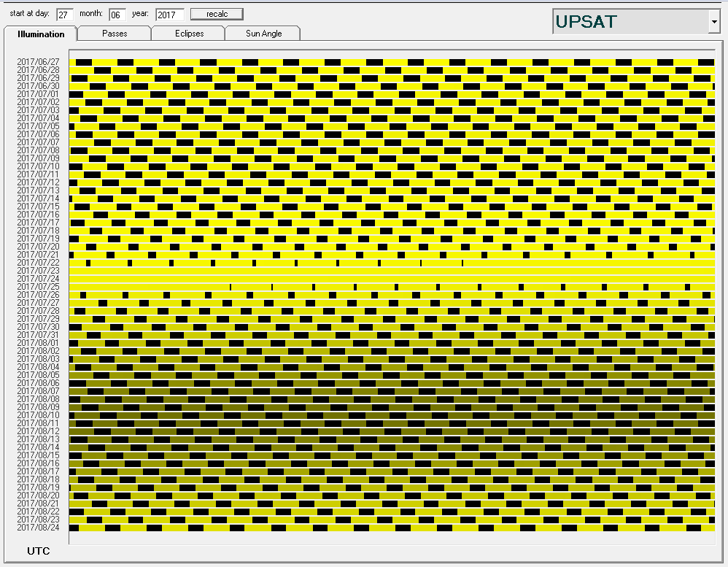Select the 2017/07/01 date row label

coord(39,94)
